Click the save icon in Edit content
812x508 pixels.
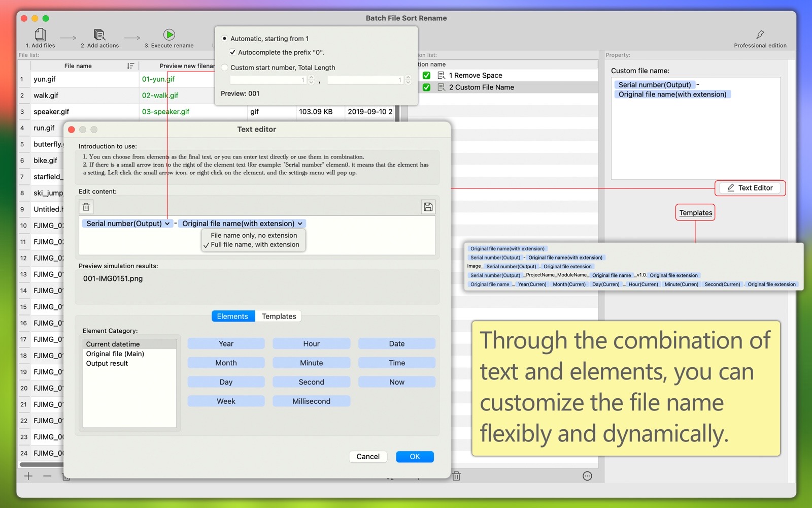pos(428,207)
